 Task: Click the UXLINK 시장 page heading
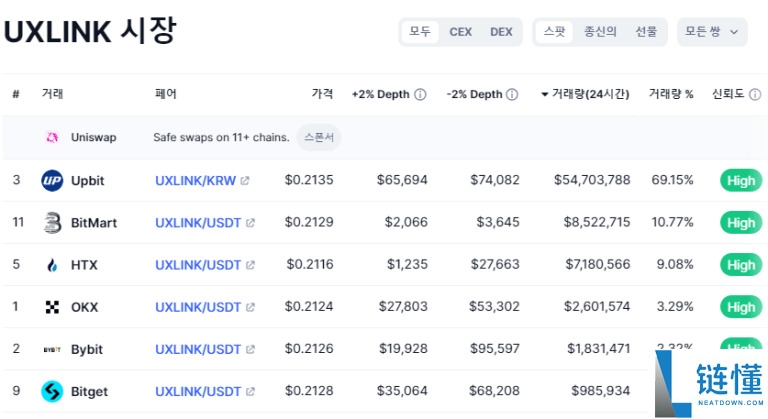(x=90, y=30)
